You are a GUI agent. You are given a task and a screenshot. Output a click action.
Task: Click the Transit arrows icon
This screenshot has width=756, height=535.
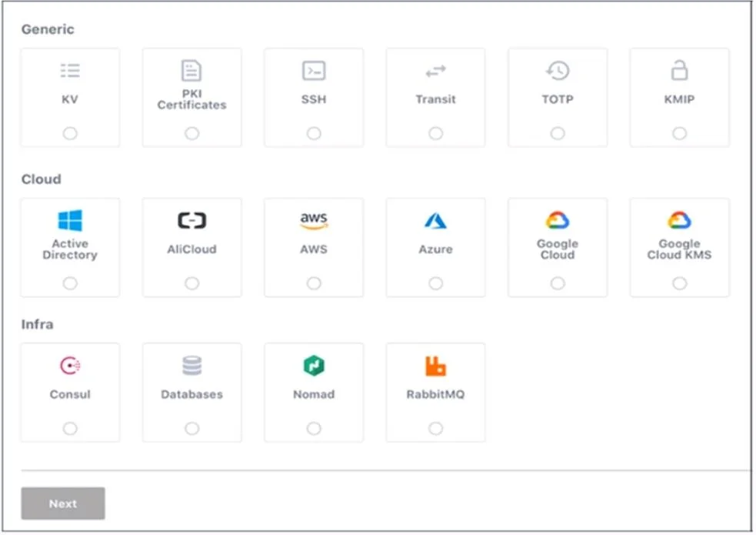[x=436, y=72]
